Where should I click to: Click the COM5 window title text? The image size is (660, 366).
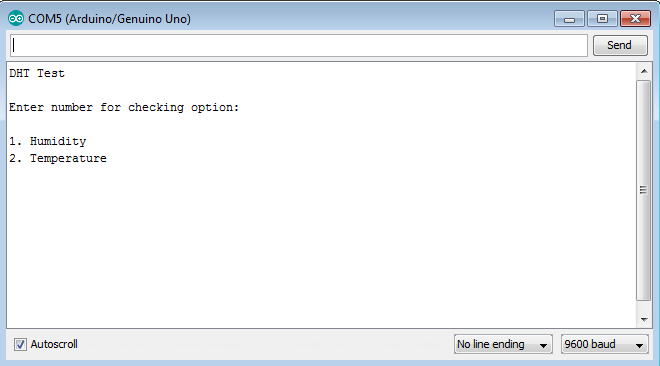(x=109, y=19)
